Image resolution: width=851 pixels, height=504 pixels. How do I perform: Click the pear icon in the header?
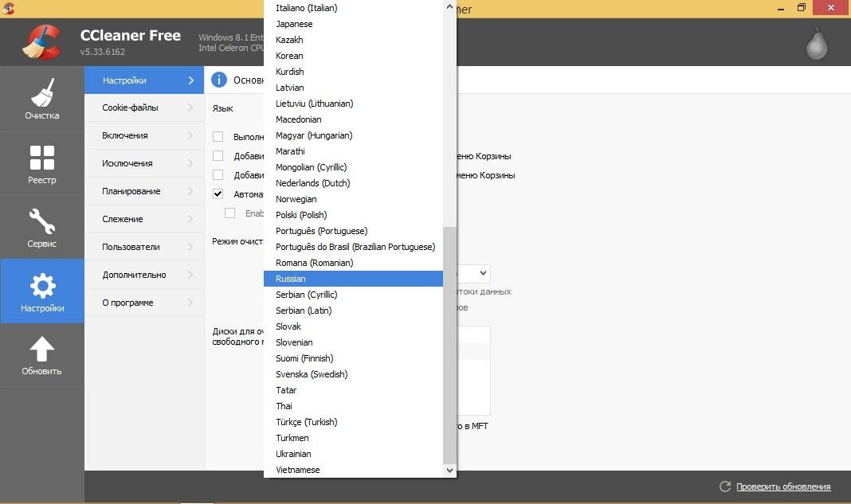(x=816, y=44)
